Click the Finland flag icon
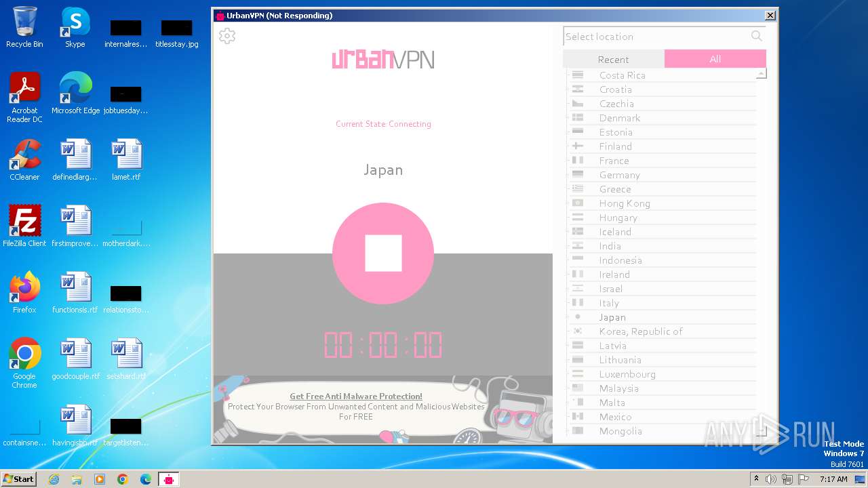This screenshot has width=868, height=488. (x=578, y=146)
